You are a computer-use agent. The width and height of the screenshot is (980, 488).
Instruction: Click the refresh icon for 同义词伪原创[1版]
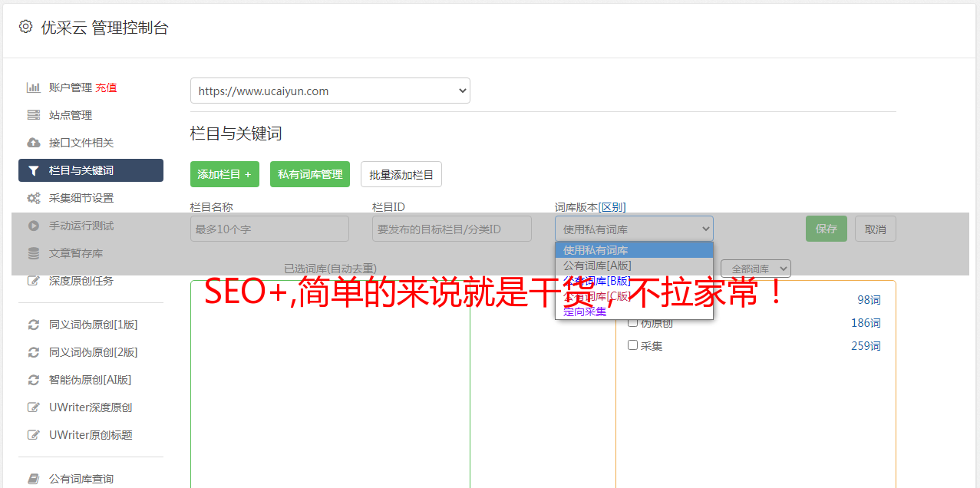click(34, 325)
